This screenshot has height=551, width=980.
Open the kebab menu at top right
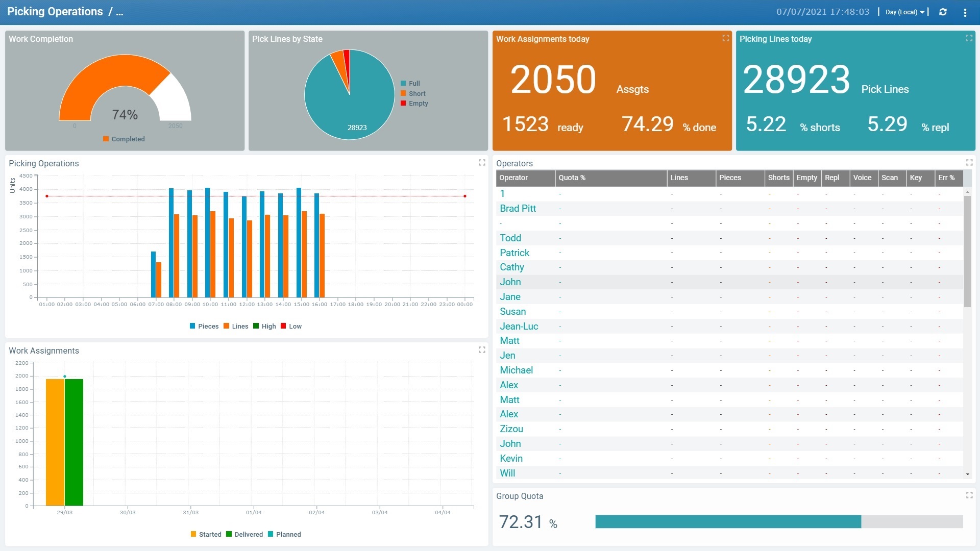(966, 12)
